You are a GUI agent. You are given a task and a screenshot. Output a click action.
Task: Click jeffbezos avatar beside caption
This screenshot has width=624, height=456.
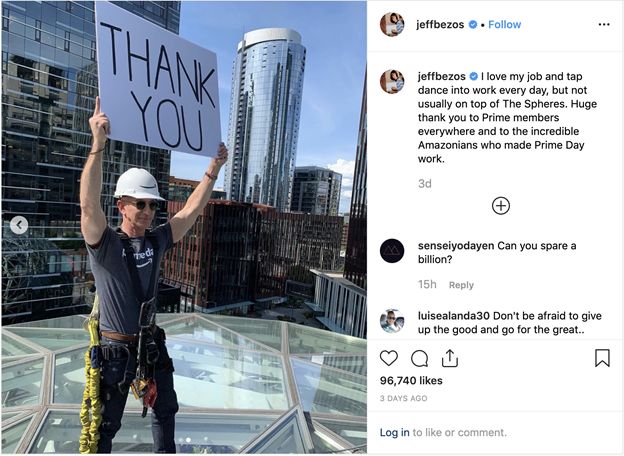[x=392, y=82]
